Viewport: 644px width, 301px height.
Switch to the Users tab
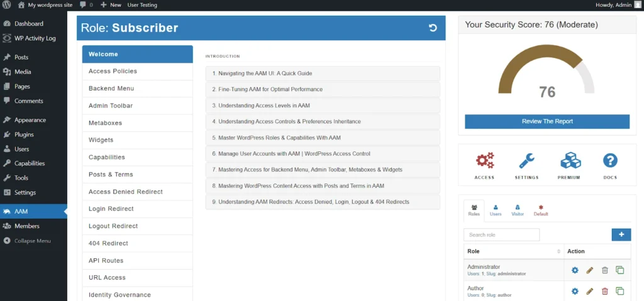(496, 210)
